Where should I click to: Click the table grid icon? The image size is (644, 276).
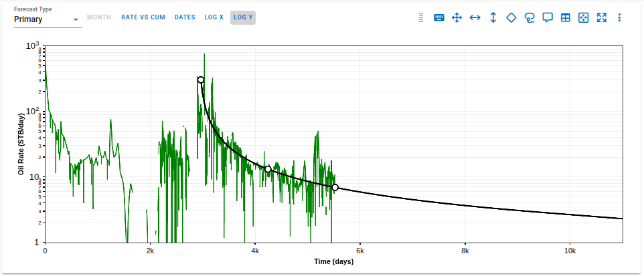(566, 18)
